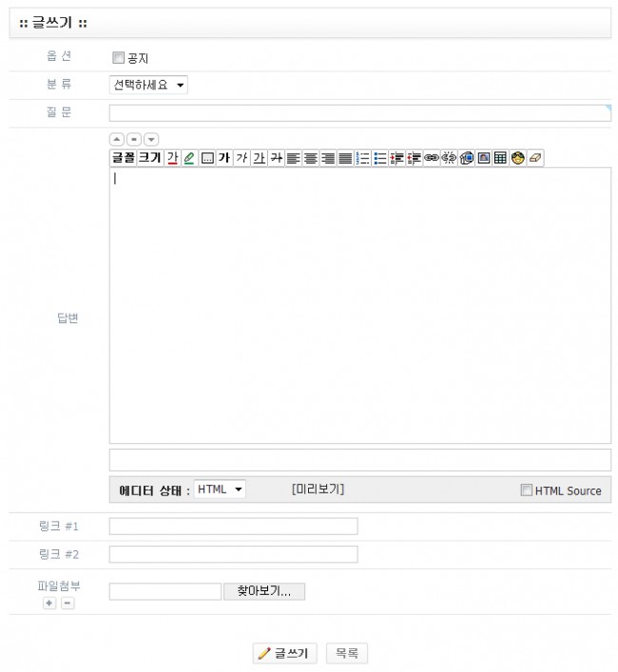Insert an image
Image resolution: width=618 pixels, height=672 pixels.
pyautogui.click(x=483, y=158)
